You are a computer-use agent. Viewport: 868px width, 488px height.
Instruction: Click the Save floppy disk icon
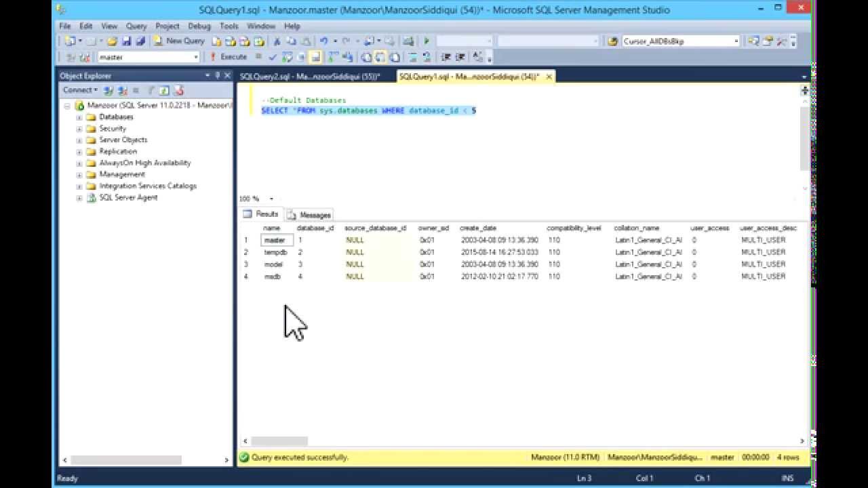(x=126, y=41)
